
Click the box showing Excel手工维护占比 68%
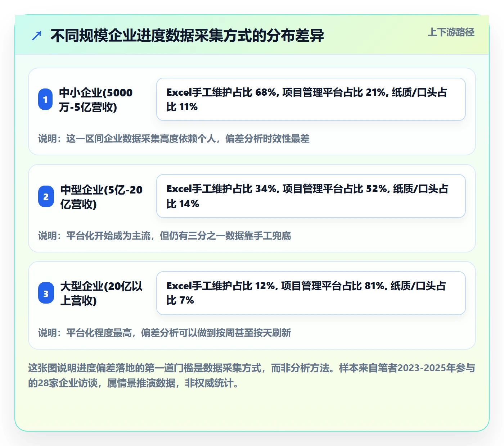311,99
